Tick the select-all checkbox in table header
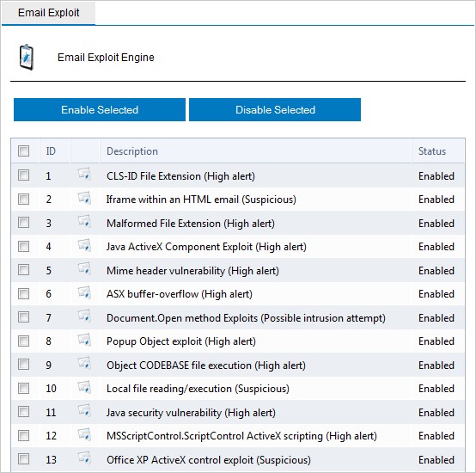This screenshot has width=476, height=473. (x=23, y=150)
